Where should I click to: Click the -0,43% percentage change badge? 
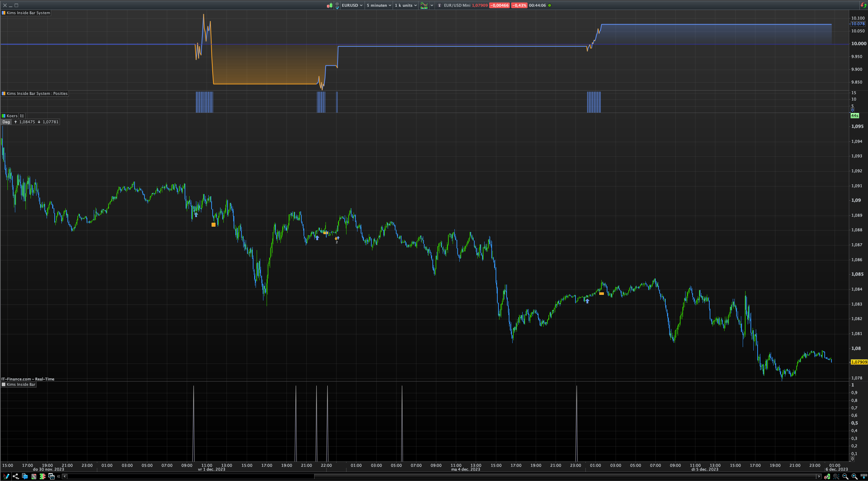[x=519, y=5]
